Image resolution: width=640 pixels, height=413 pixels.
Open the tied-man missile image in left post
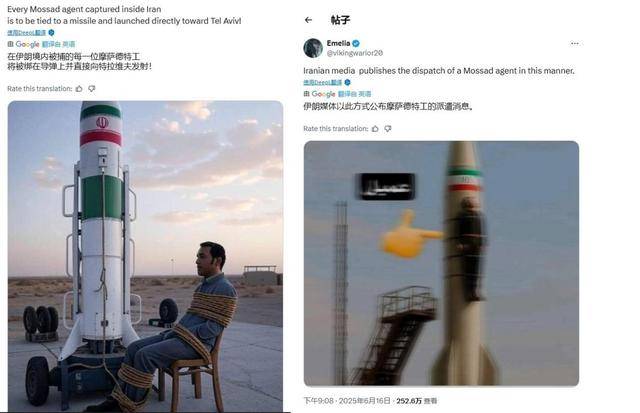pyautogui.click(x=145, y=255)
